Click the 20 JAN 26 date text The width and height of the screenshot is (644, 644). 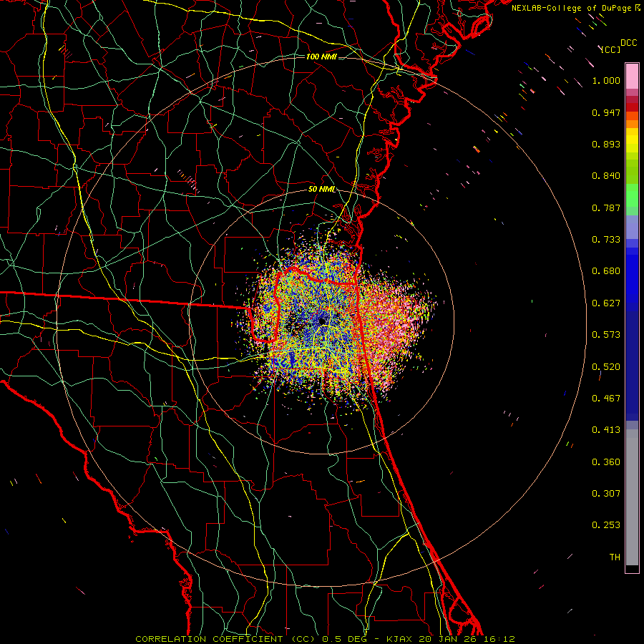coord(448,639)
